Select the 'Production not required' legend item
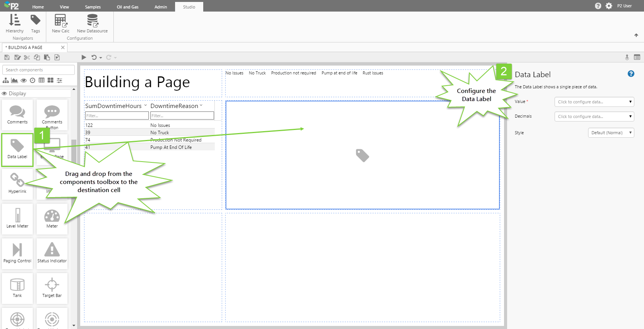The image size is (644, 329). (293, 73)
